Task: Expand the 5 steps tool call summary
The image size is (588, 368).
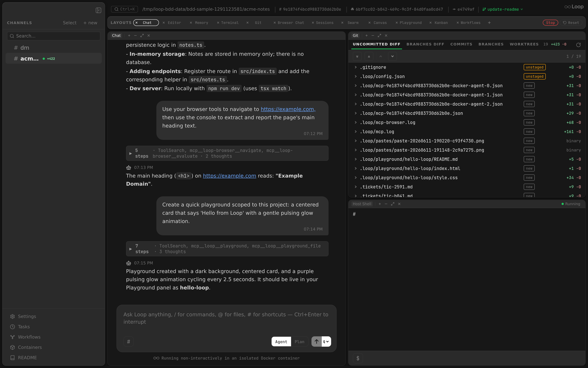Action: (227, 153)
